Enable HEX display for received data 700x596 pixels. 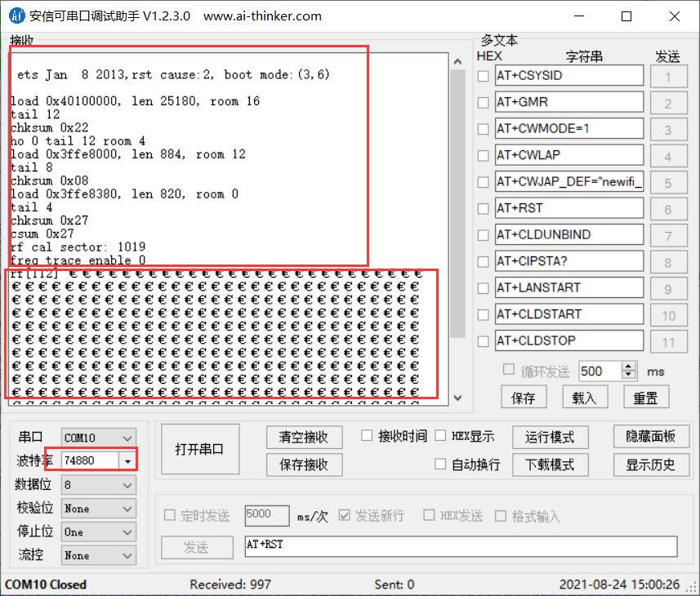[439, 435]
